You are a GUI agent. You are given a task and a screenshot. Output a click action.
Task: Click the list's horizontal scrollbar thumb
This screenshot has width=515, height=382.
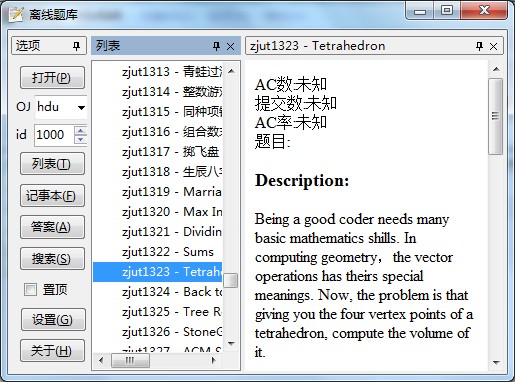[130, 360]
